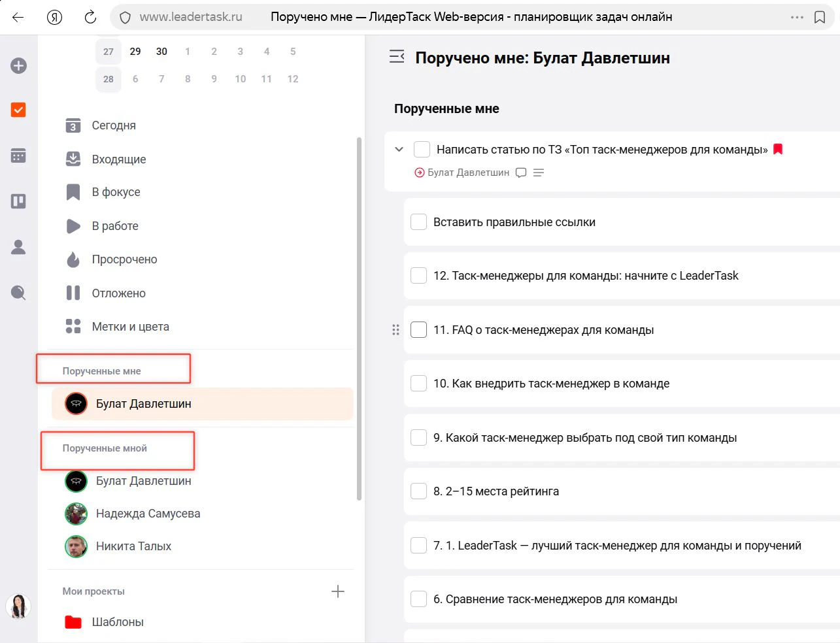
Task: Click sidebar vertical scrollbar
Action: 359,318
